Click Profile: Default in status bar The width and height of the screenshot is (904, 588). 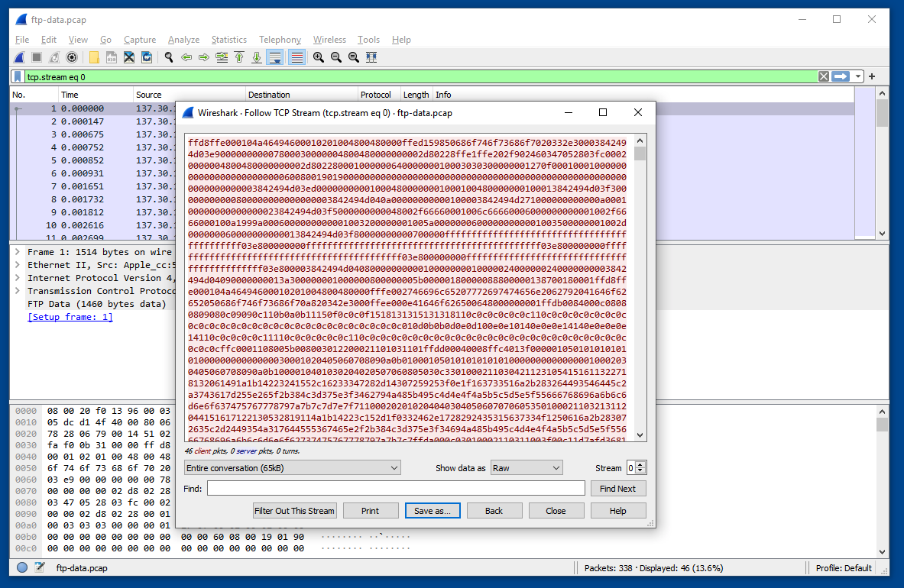pyautogui.click(x=844, y=568)
